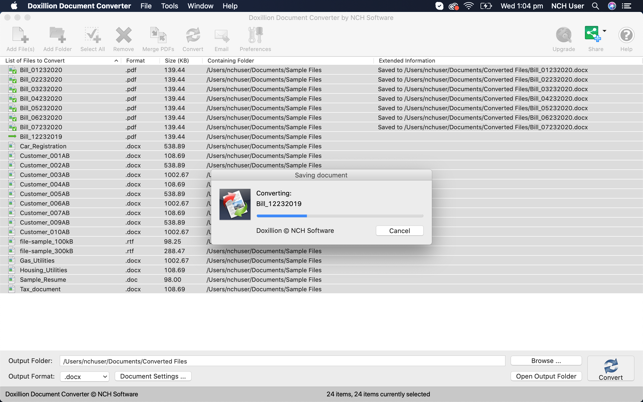Click the progress icon beside Bill_12232019 in the file list
This screenshot has width=643, height=402.
pos(12,137)
